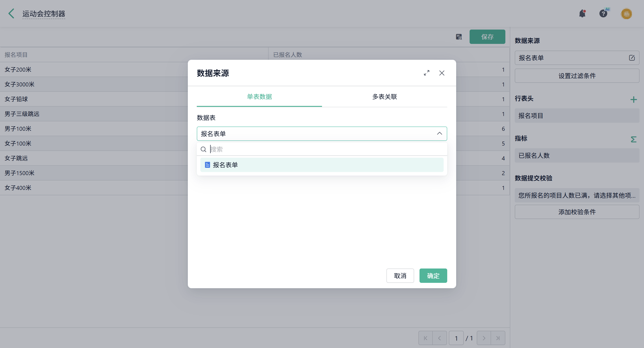Click the sigma icon next to 指标
This screenshot has width=644, height=348.
[x=633, y=139]
